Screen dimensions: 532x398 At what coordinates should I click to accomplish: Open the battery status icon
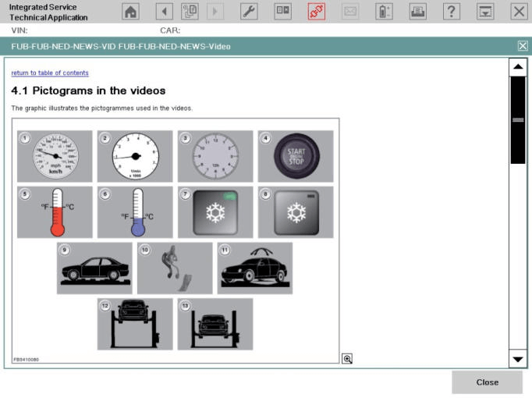(385, 12)
